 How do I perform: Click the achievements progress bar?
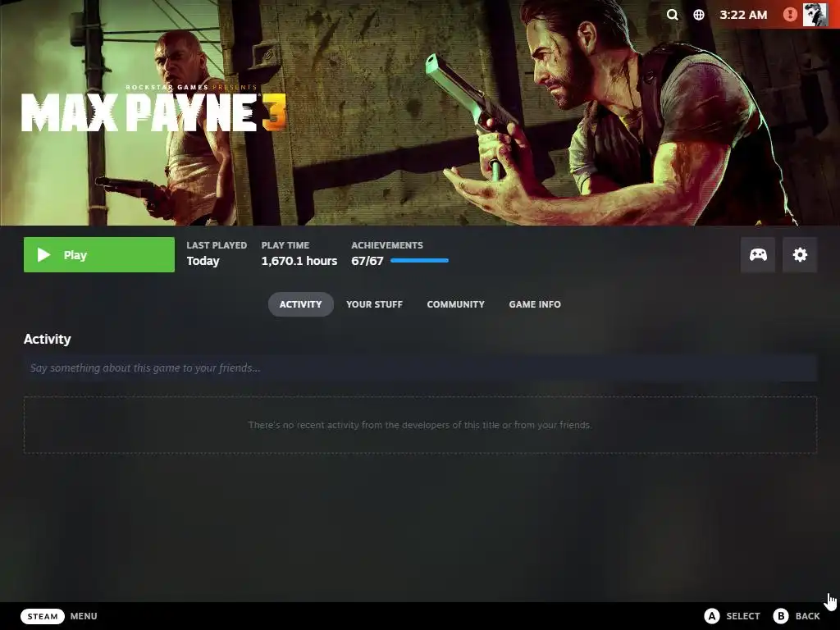pos(419,261)
